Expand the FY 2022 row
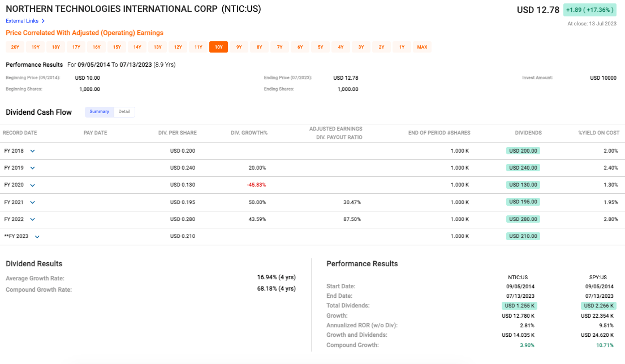Screen dimensions: 625x364 [33, 219]
